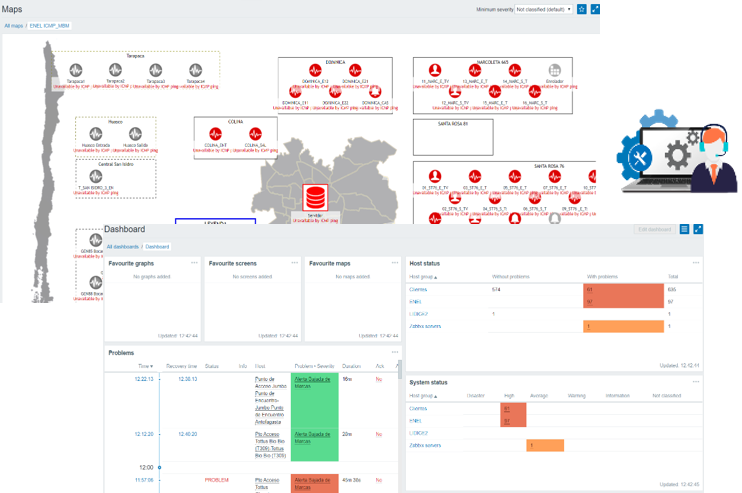Image resolution: width=742 pixels, height=493 pixels.
Task: Click the 11_MARC_E_TV user icon
Action: click(x=435, y=70)
